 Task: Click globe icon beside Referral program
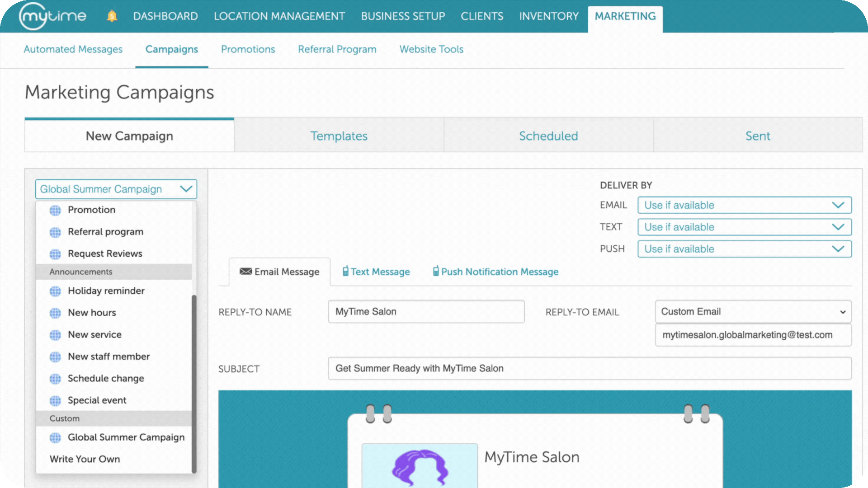(55, 232)
